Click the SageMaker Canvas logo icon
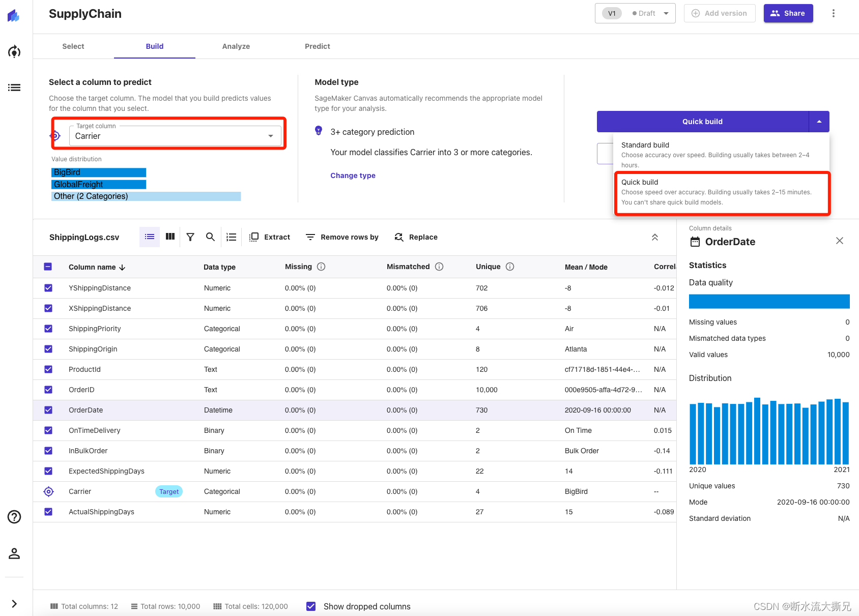The image size is (859, 616). pos(14,16)
